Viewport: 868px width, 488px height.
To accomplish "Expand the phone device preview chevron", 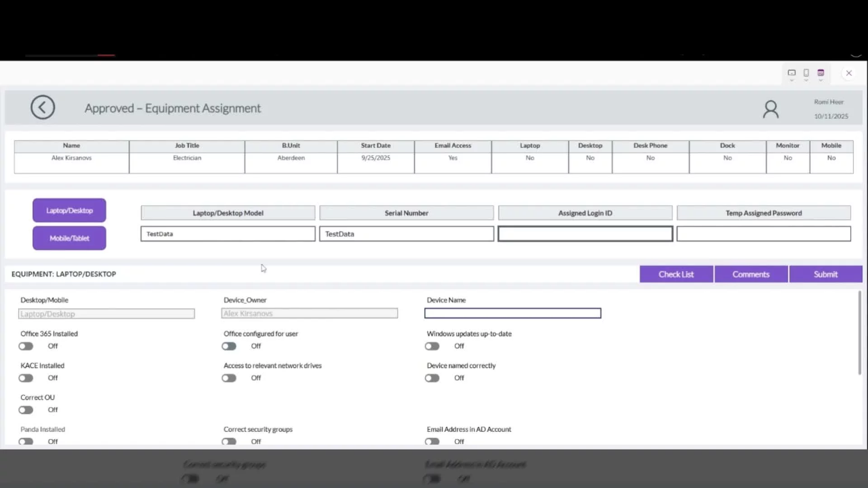I will click(x=806, y=80).
